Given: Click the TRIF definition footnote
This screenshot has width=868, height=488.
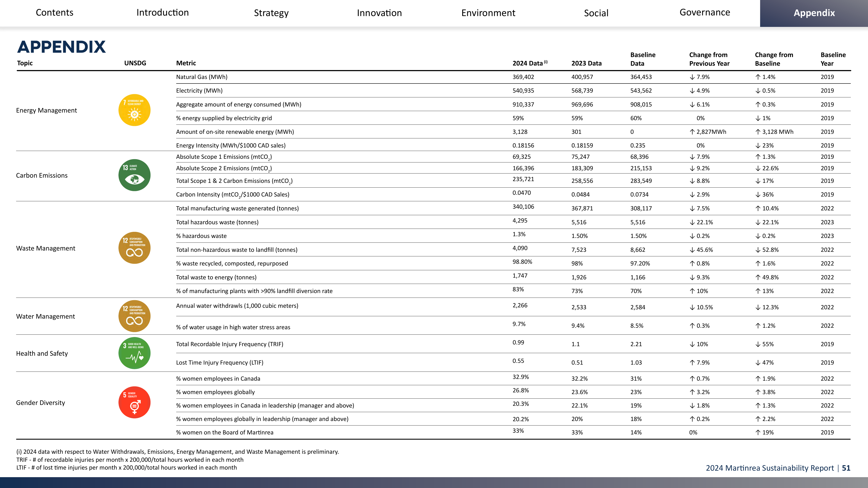Looking at the screenshot, I should (x=130, y=460).
